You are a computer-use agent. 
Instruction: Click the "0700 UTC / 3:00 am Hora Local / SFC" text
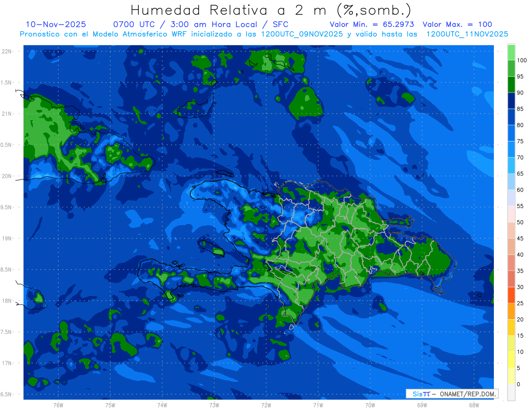pyautogui.click(x=201, y=24)
